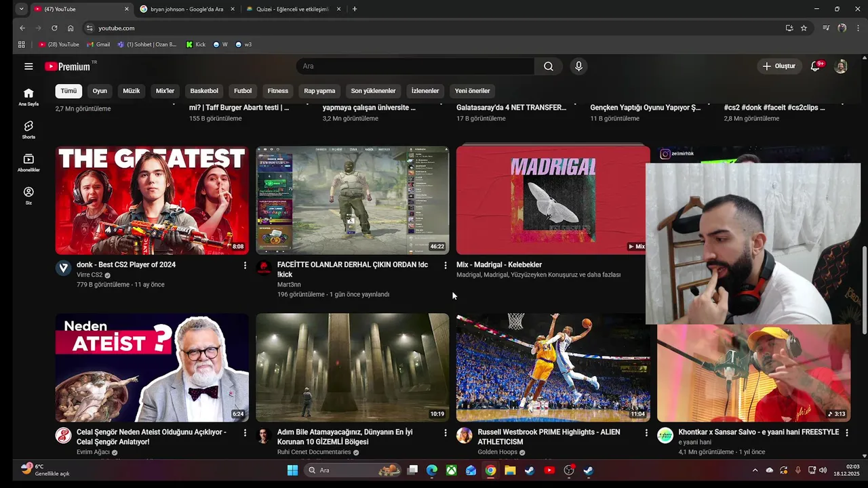Open YouTube notifications bell
Screen dimensions: 868x488
coord(816,66)
